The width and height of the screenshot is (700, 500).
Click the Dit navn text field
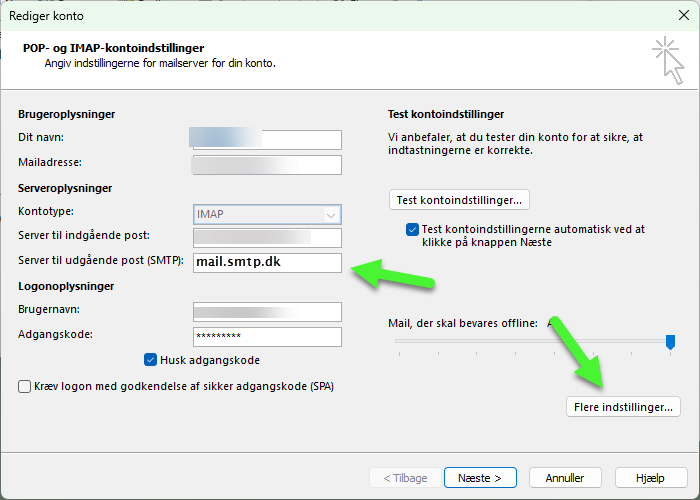(x=267, y=139)
